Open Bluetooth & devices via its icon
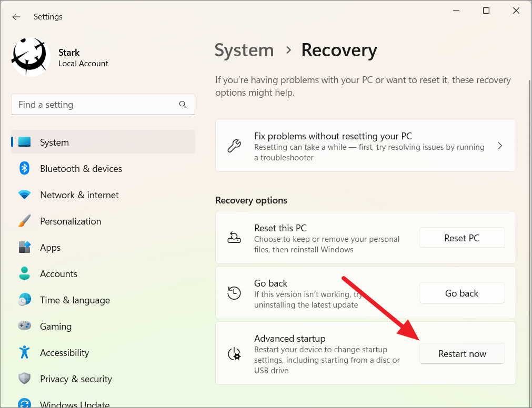532x408 pixels. click(x=24, y=168)
